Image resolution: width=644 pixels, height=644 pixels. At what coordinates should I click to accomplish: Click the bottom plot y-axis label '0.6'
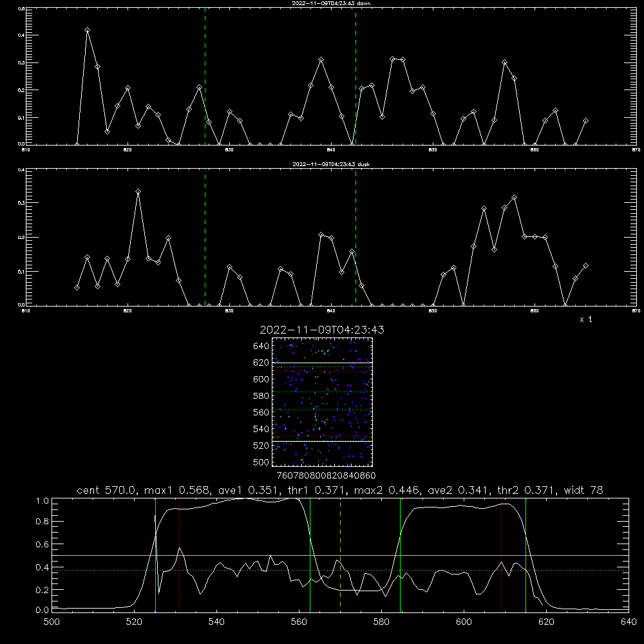pos(43,544)
